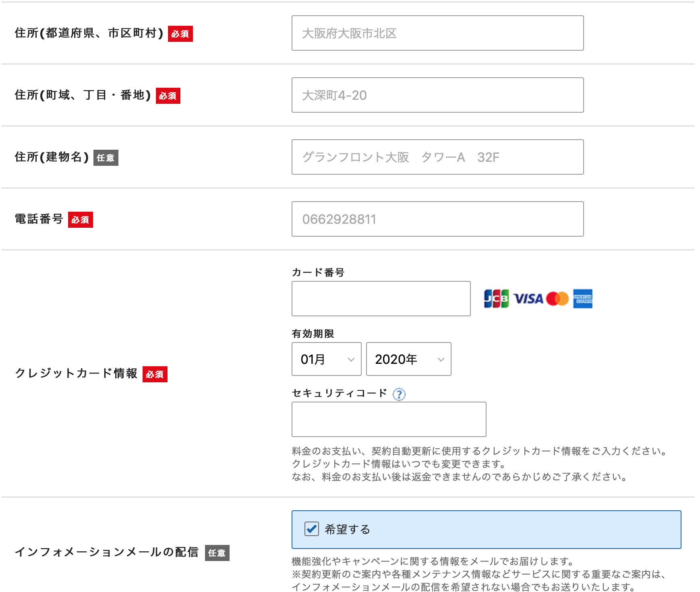Click the 有効期限 heading text

coord(313,334)
